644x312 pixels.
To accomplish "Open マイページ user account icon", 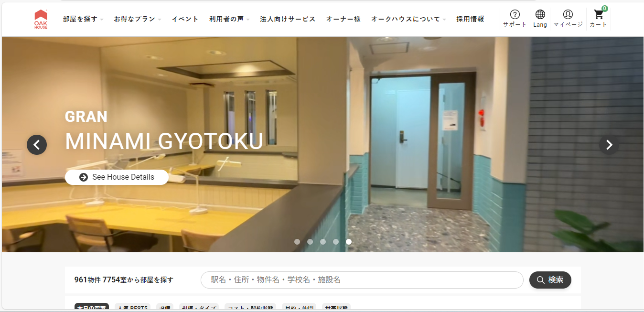I will point(568,19).
